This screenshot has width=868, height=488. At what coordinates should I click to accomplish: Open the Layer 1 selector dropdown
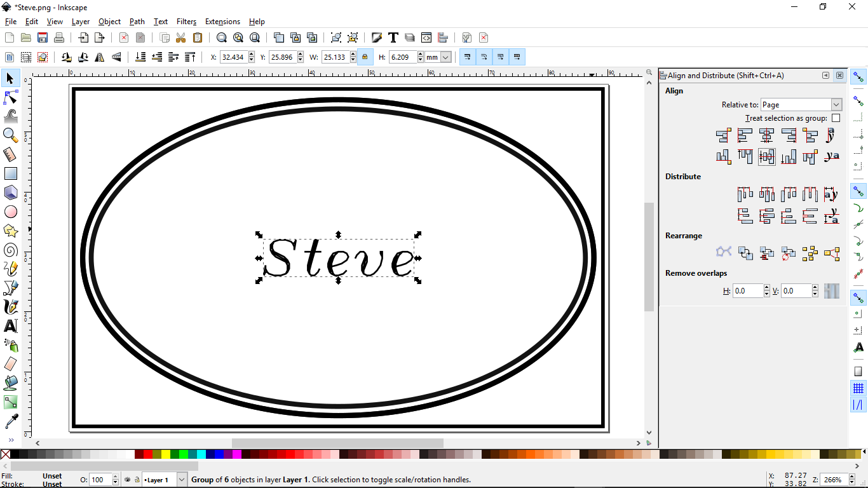coord(182,480)
